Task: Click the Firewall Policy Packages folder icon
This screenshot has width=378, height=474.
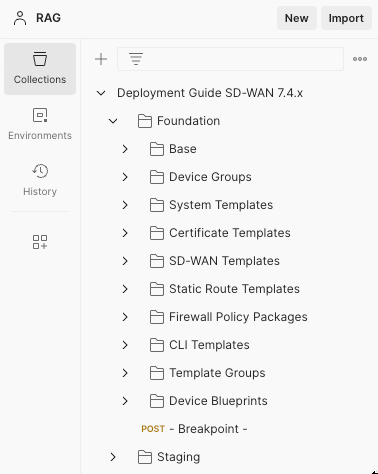Action: [x=157, y=317]
